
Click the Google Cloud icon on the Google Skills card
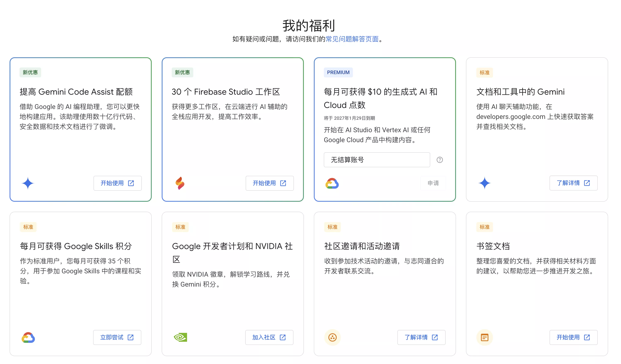point(28,337)
